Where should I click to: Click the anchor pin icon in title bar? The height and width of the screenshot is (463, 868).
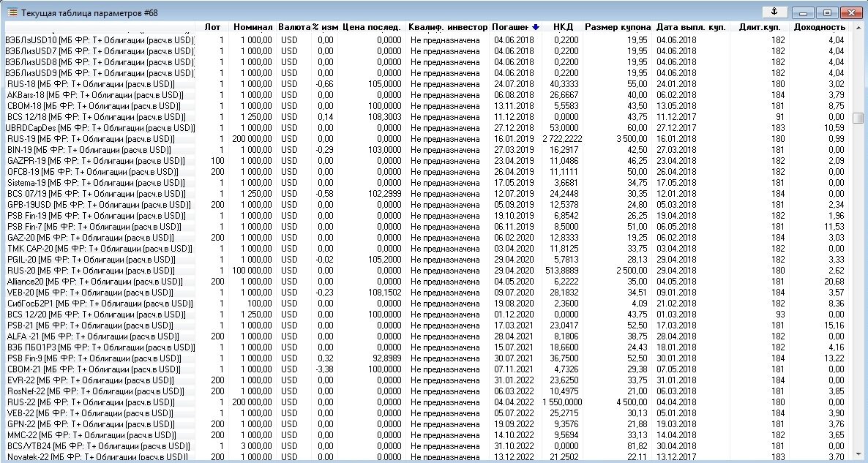click(774, 12)
